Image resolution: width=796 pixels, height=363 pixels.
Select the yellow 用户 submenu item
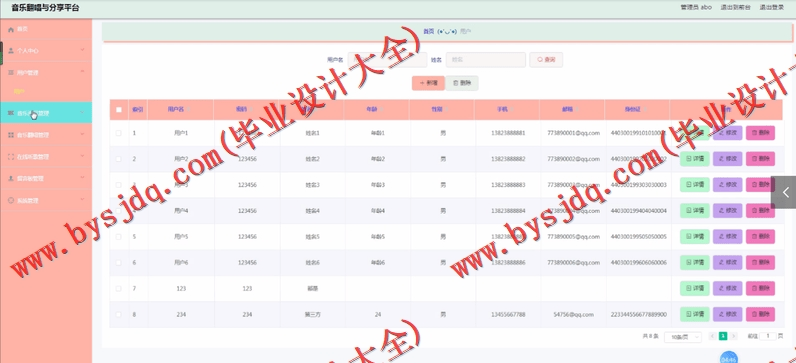[19, 91]
